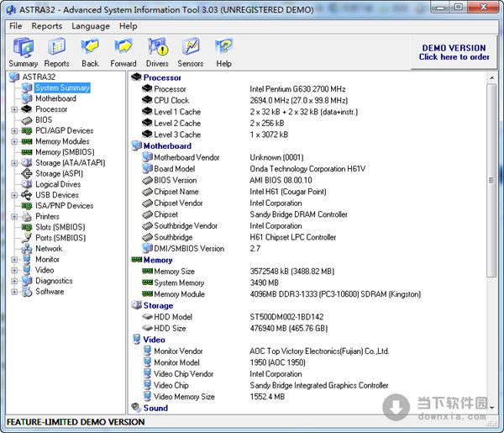Open the Reports menu
This screenshot has height=433, width=504.
pyautogui.click(x=47, y=26)
